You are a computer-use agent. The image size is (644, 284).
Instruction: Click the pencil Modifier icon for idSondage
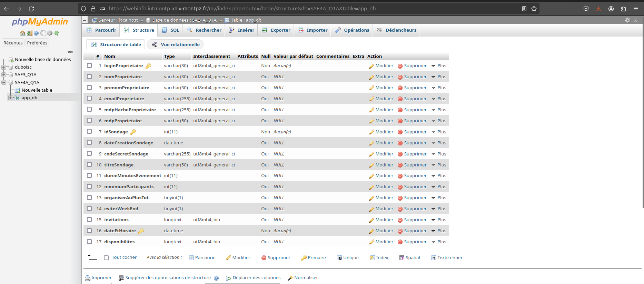[x=371, y=132]
